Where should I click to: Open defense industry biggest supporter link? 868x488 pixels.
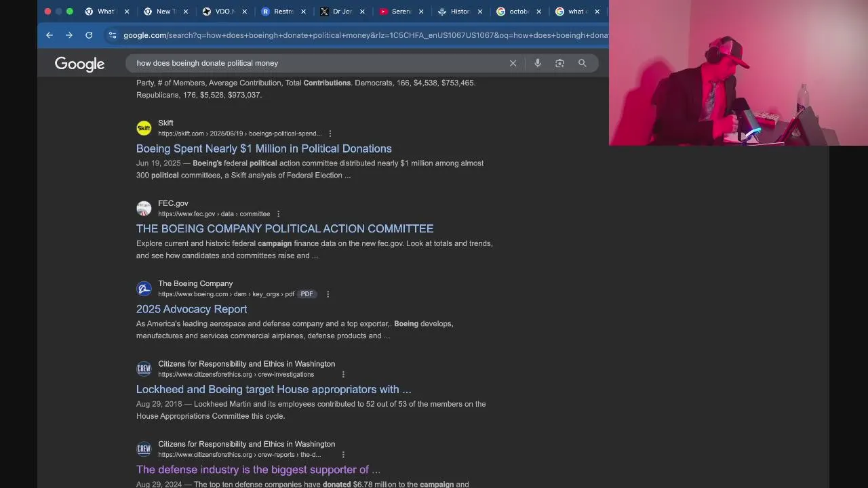[x=258, y=470]
